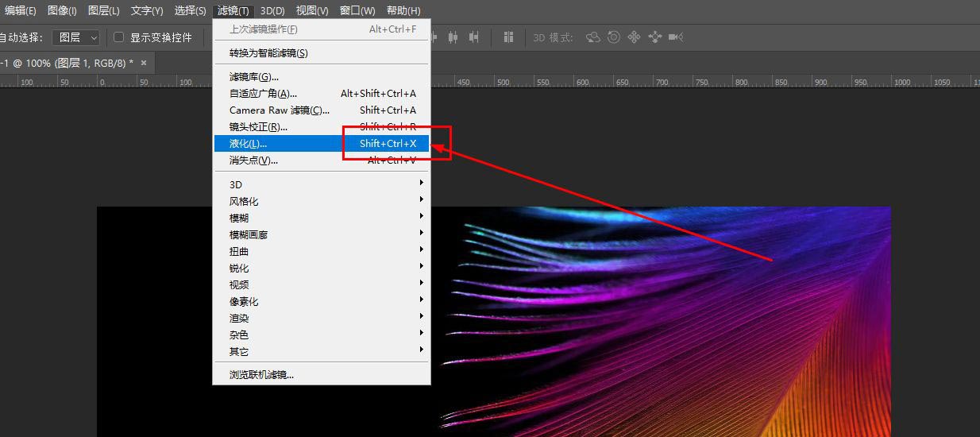980x437 pixels.
Task: Click the feather image on canvas
Action: [667, 322]
